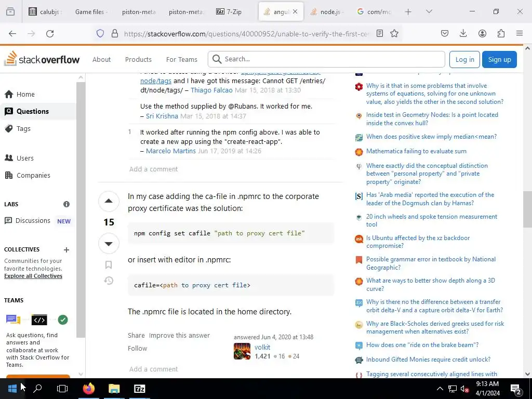This screenshot has height=399, width=532.
Task: Open tracking protection shield info
Action: [x=100, y=33]
